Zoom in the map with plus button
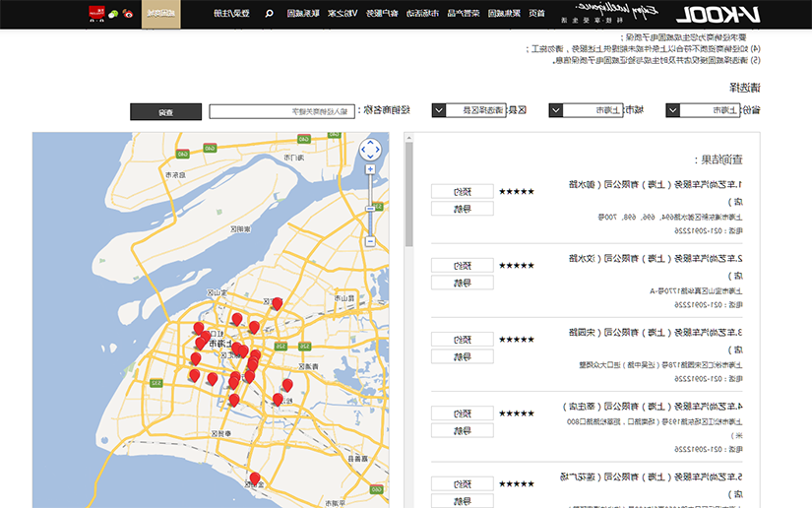The image size is (812, 508). click(370, 169)
